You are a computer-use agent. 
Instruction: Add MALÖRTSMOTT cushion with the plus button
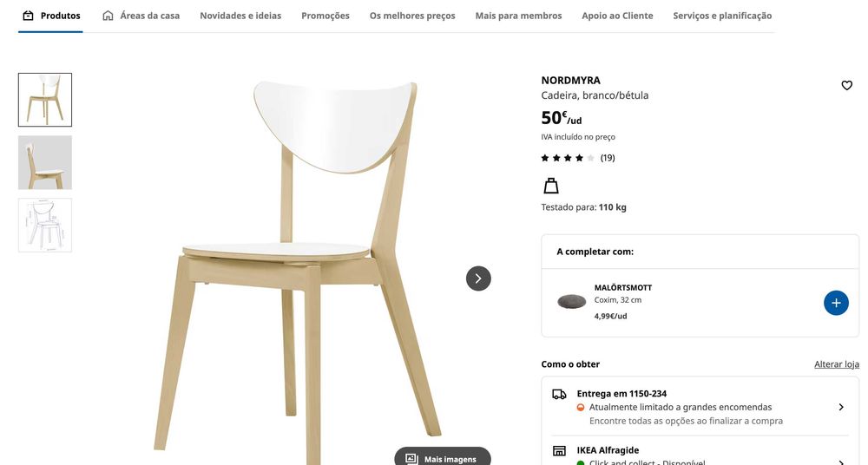point(836,303)
